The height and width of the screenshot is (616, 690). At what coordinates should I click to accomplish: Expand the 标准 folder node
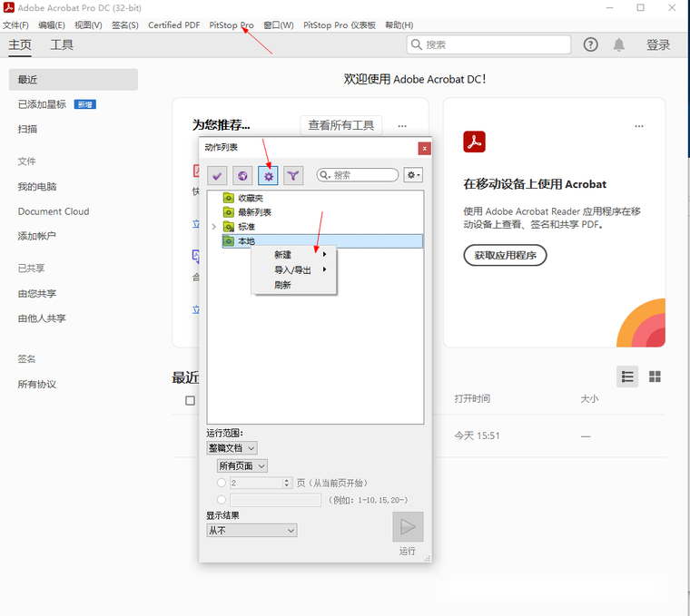214,227
